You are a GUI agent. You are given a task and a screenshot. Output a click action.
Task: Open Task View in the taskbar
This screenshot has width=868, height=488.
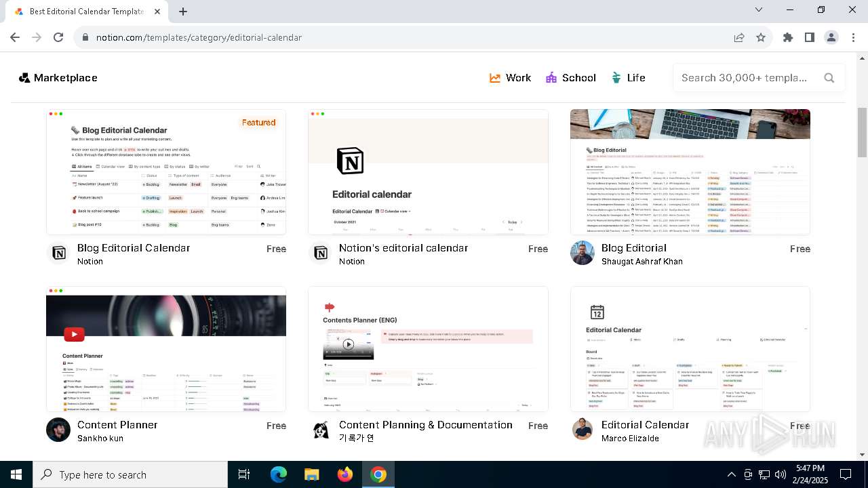click(x=244, y=474)
